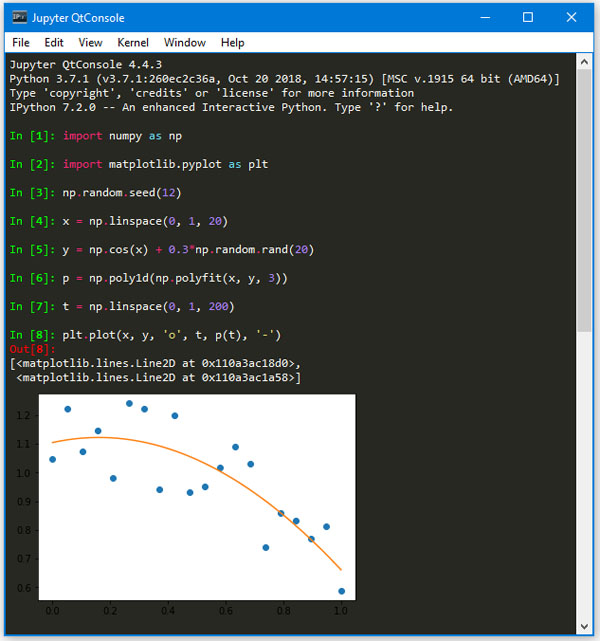Open the Window menu
The image size is (600, 641).
click(185, 43)
